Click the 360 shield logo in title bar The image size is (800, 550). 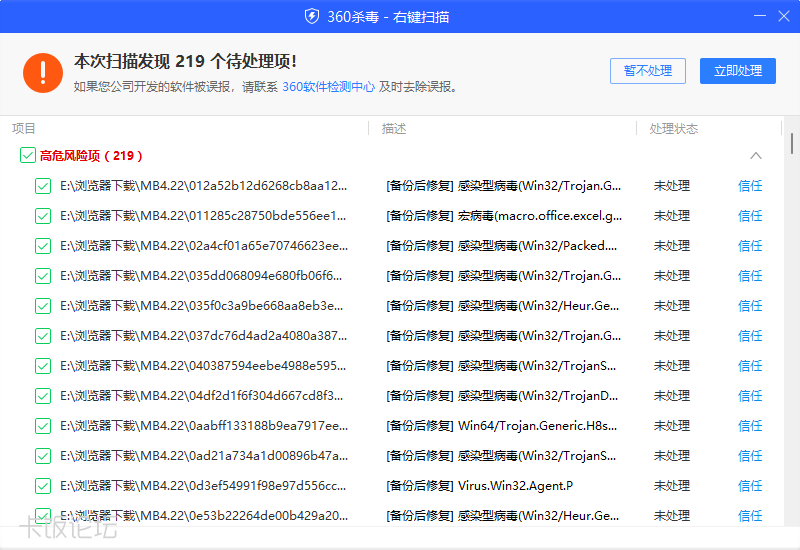pos(311,16)
